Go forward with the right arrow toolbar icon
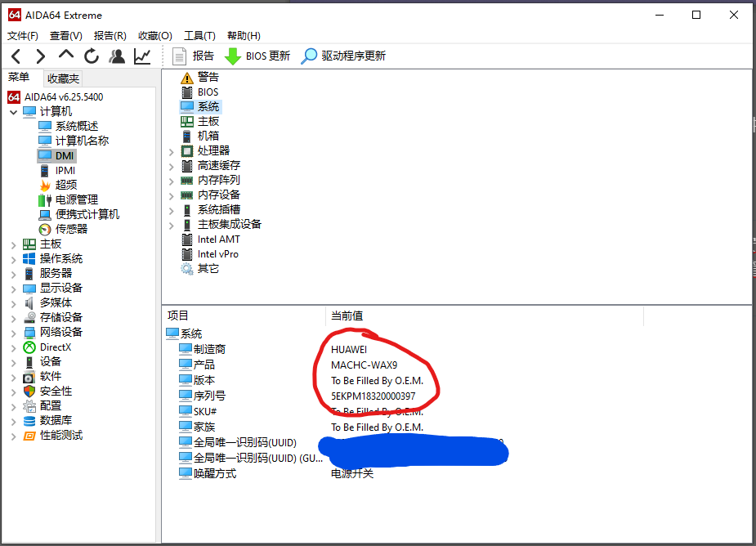 coord(41,56)
